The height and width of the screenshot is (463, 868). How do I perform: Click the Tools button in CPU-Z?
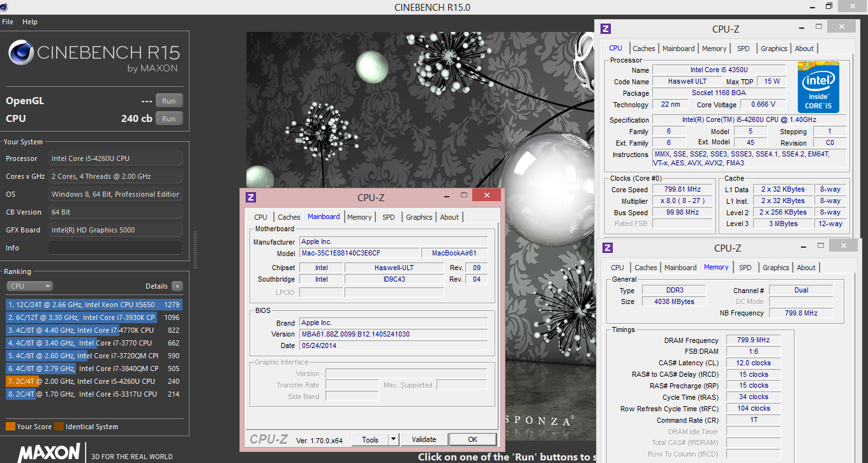[370, 439]
